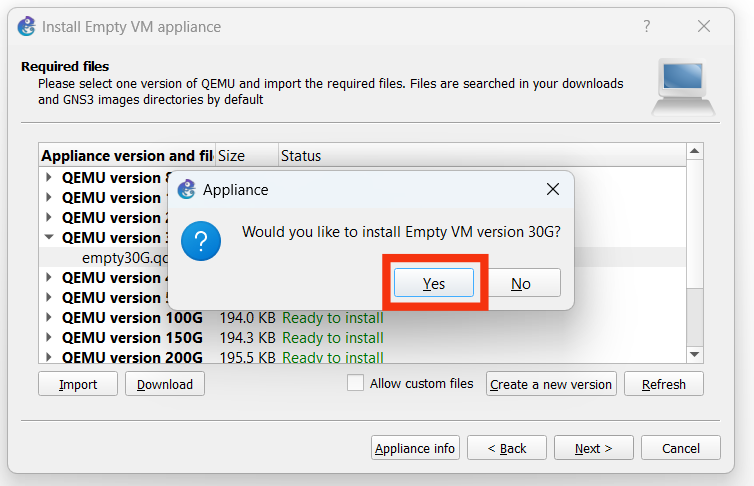754x486 pixels.
Task: Click the computer image in the wizard header
Action: pyautogui.click(x=683, y=87)
